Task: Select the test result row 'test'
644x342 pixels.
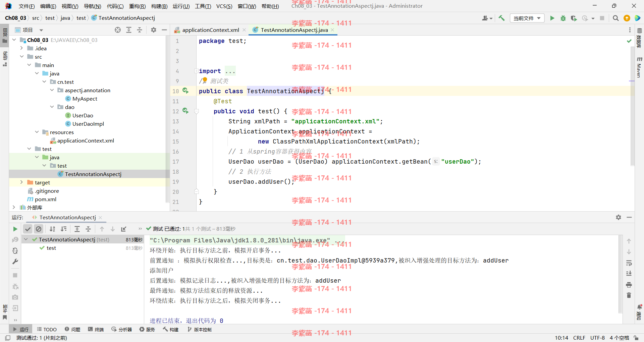Action: coord(83,248)
